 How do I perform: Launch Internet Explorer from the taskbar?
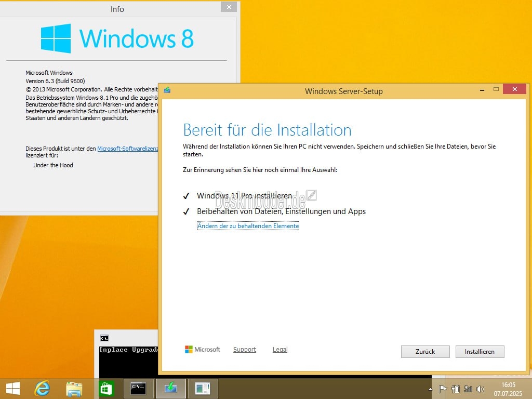pos(43,389)
